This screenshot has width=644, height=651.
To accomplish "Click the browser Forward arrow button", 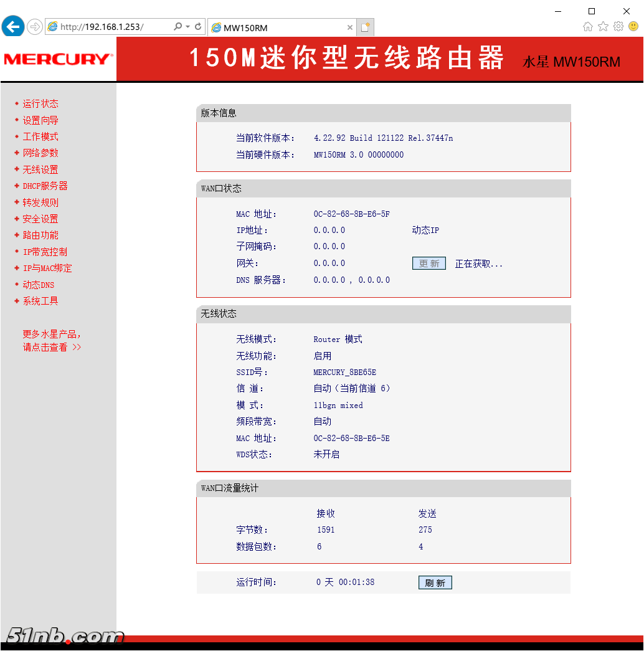I will click(35, 27).
